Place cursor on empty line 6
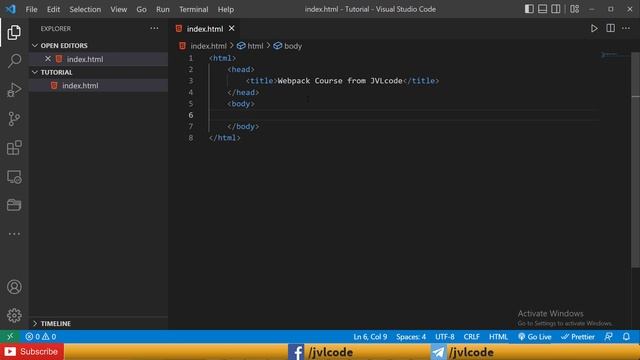640x360 pixels. click(x=404, y=115)
